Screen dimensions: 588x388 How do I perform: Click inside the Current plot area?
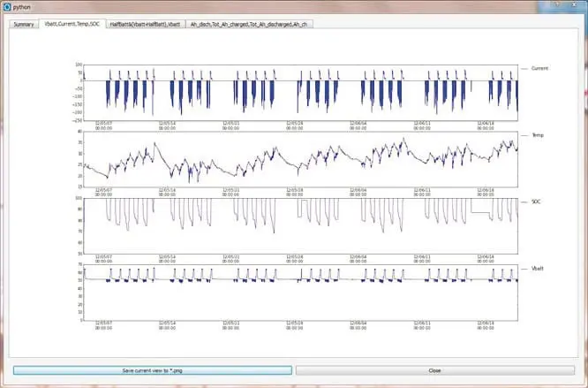(301, 92)
